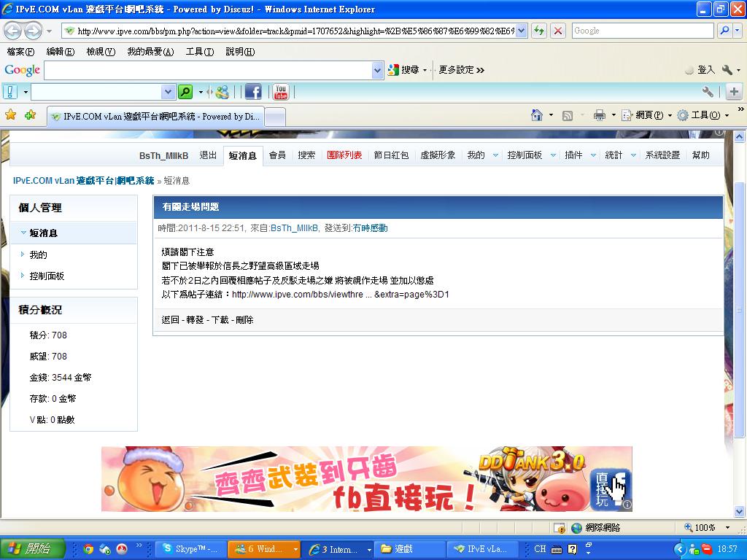747x560 pixels.
Task: Click the 團隊列表 link in navigation
Action: [x=344, y=155]
